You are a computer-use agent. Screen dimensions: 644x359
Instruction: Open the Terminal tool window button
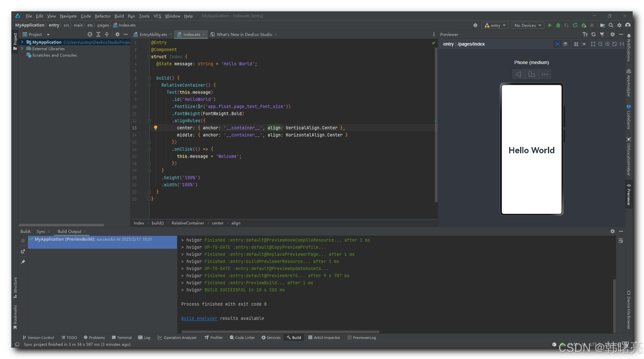(122, 337)
